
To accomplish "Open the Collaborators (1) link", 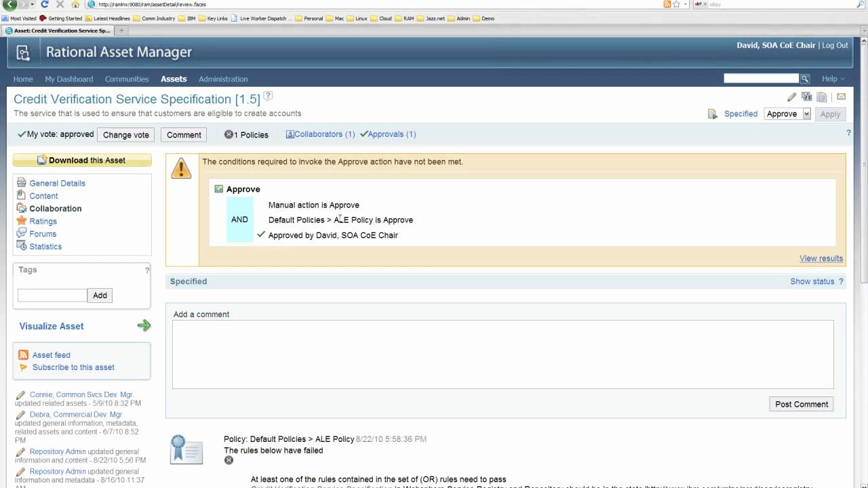I will [320, 134].
